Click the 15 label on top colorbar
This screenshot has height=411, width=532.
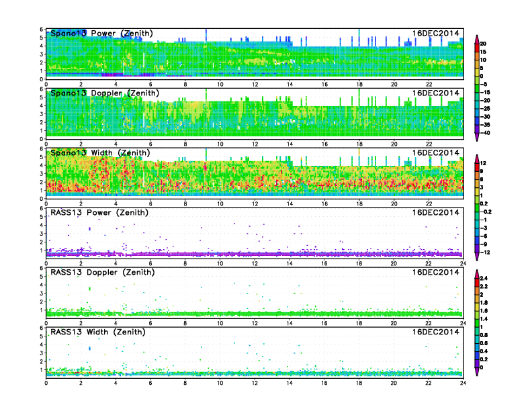point(483,52)
